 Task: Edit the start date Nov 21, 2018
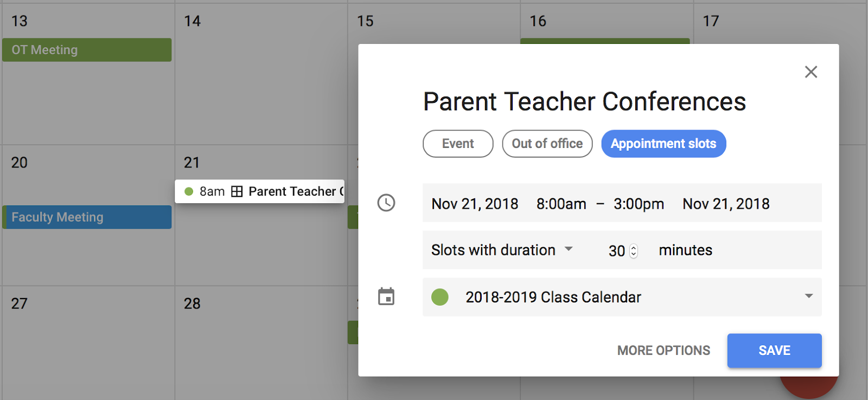pos(475,204)
